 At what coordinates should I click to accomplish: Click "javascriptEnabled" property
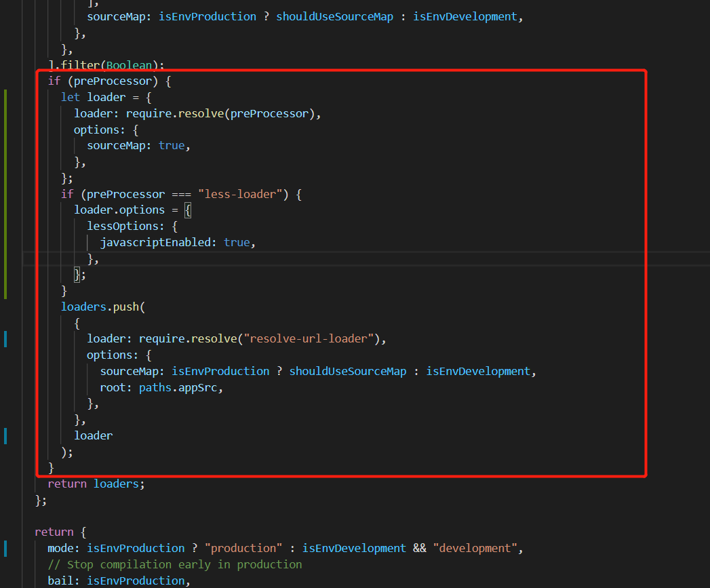click(155, 242)
